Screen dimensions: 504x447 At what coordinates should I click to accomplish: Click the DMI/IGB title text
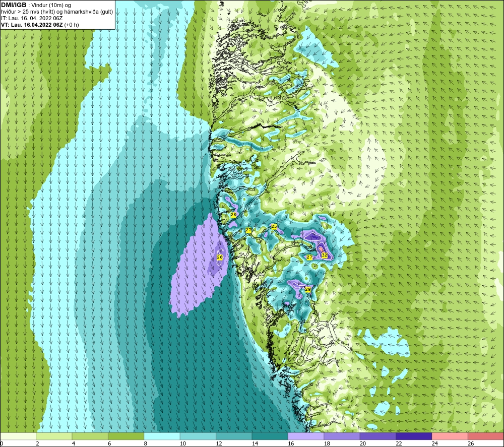click(x=14, y=5)
